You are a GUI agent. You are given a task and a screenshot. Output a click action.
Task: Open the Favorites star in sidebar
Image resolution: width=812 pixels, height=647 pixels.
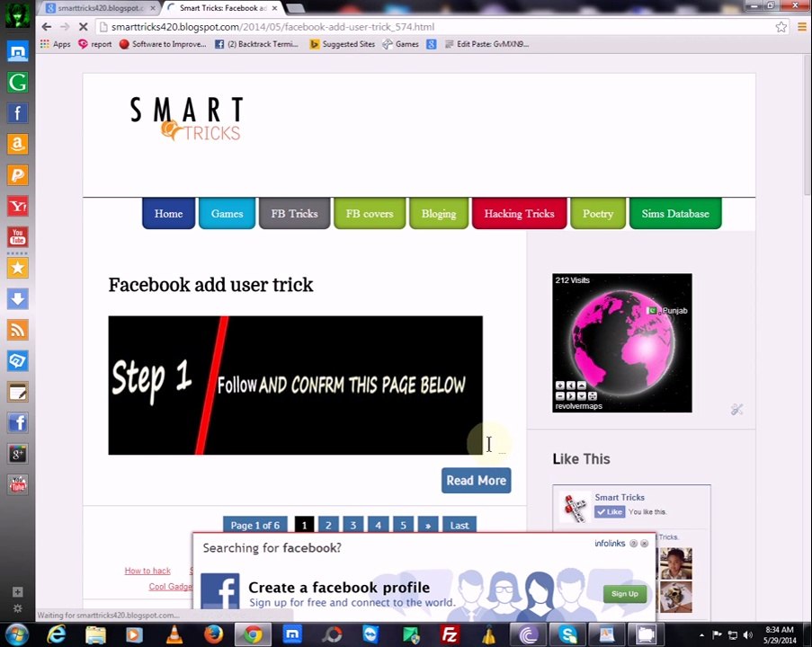tap(18, 268)
